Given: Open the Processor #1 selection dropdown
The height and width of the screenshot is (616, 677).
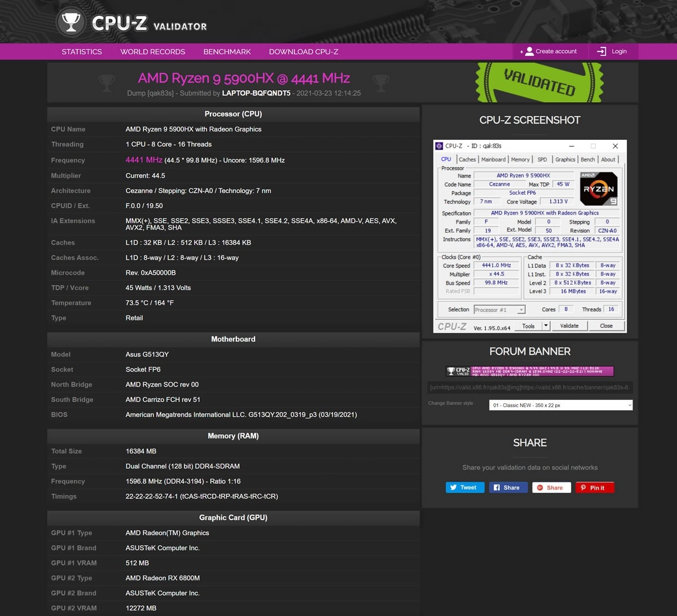Looking at the screenshot, I should tap(499, 310).
